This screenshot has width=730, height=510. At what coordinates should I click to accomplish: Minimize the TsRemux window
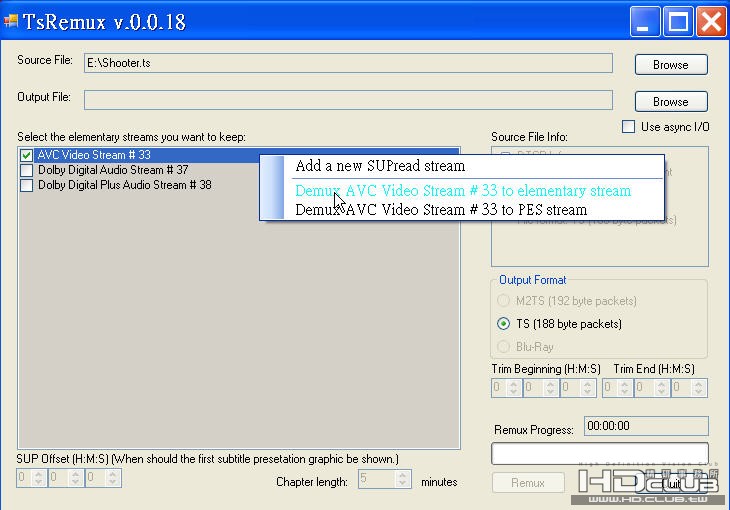point(645,21)
